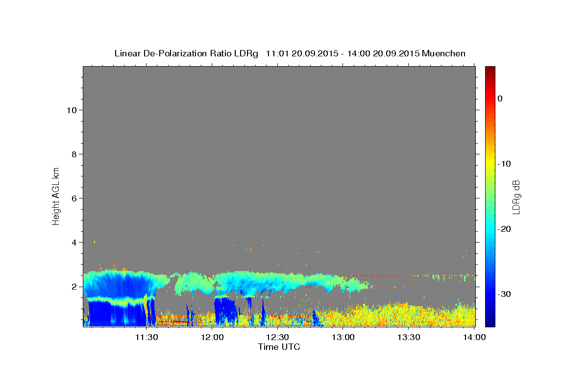Image resolution: width=588 pixels, height=392 pixels.
Task: Click the 14:00 time tick label
Action: (x=474, y=337)
